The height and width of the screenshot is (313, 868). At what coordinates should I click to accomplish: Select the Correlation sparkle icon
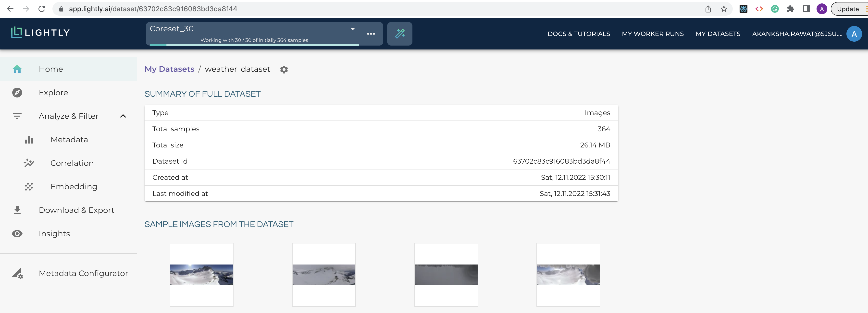click(29, 163)
